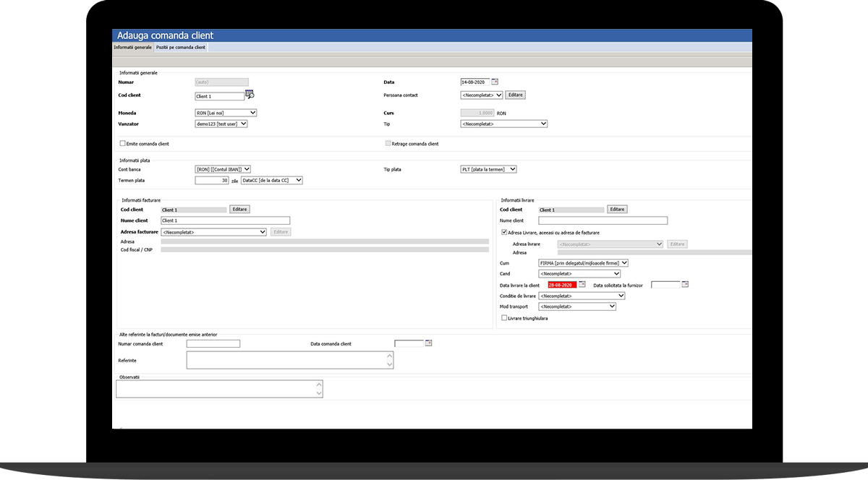
Task: Open calendar for Data solicitata la furnizor
Action: (685, 285)
